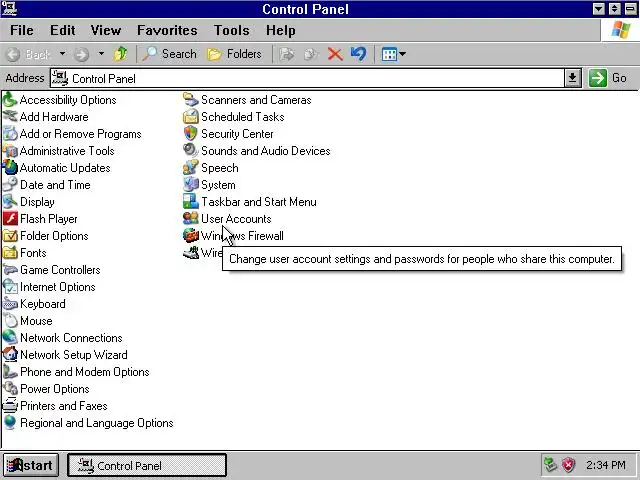Select Control Panel taskbar button
The width and height of the screenshot is (640, 480).
[147, 465]
